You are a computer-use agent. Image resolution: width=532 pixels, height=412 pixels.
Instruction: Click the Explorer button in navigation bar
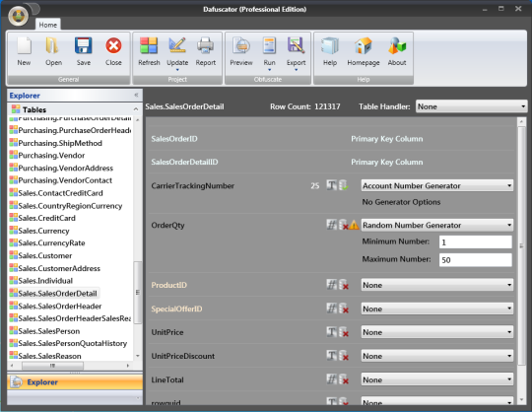[75, 382]
